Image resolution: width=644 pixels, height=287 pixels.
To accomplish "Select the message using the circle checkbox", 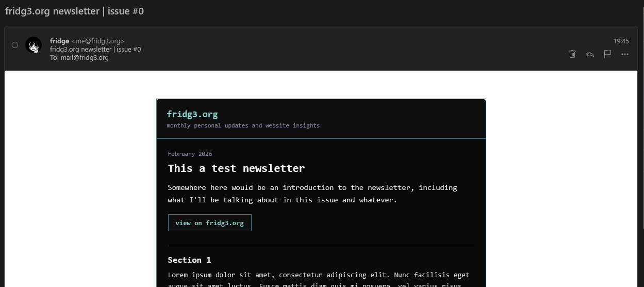I will [15, 45].
